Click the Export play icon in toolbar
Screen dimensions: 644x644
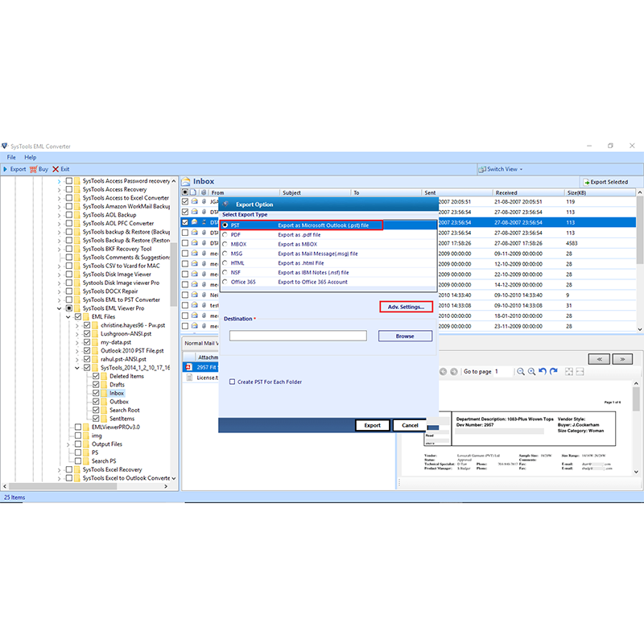(x=6, y=169)
